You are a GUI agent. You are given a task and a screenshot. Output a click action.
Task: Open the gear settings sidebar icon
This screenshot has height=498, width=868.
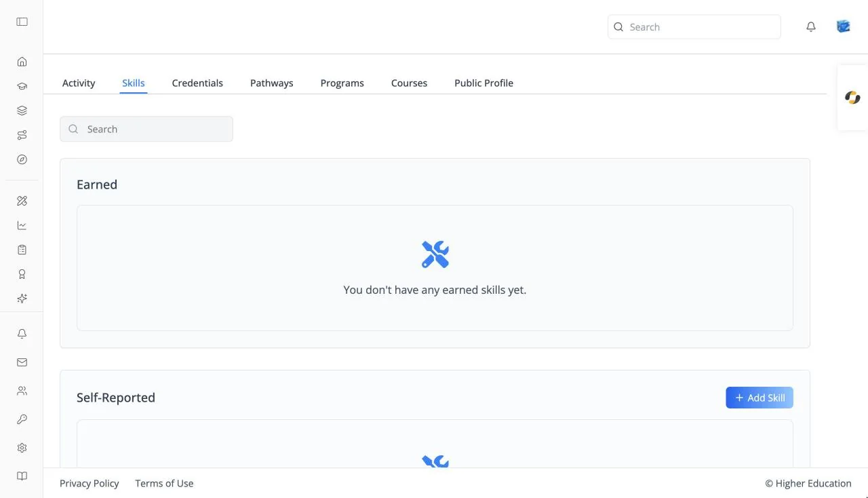point(22,448)
